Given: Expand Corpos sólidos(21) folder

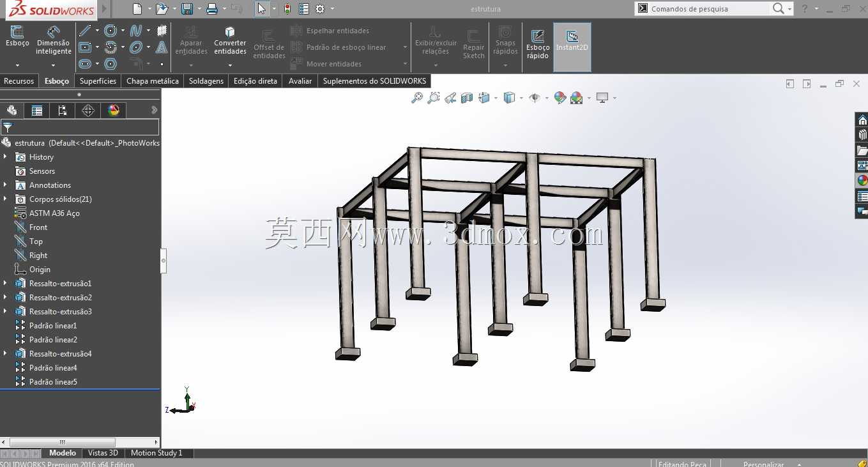Looking at the screenshot, I should pyautogui.click(x=5, y=199).
